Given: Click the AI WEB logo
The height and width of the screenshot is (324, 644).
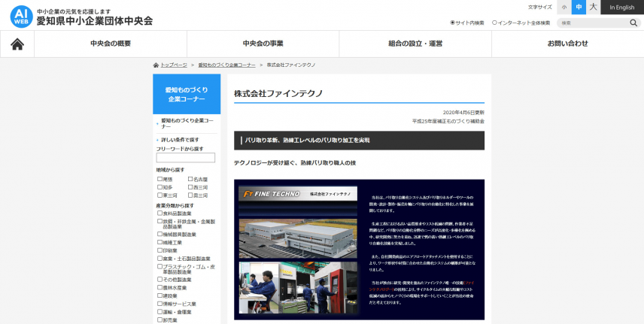Looking at the screenshot, I should [20, 17].
